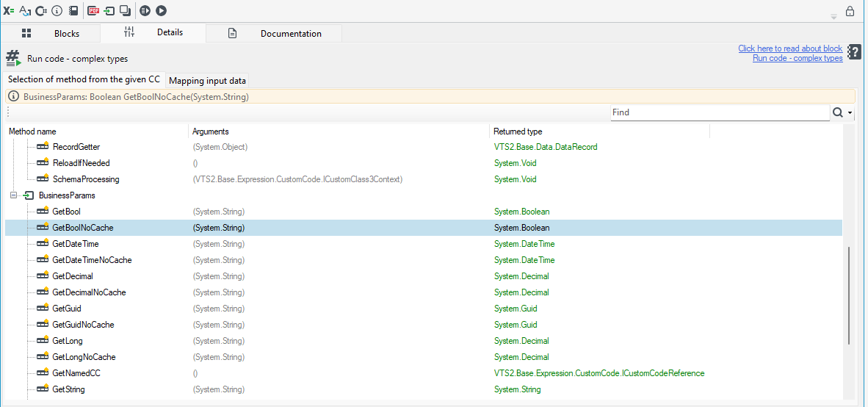Click the VTS2.Base.Data.DataRecord returned type
Screen dimensions: 868x407
(546, 147)
